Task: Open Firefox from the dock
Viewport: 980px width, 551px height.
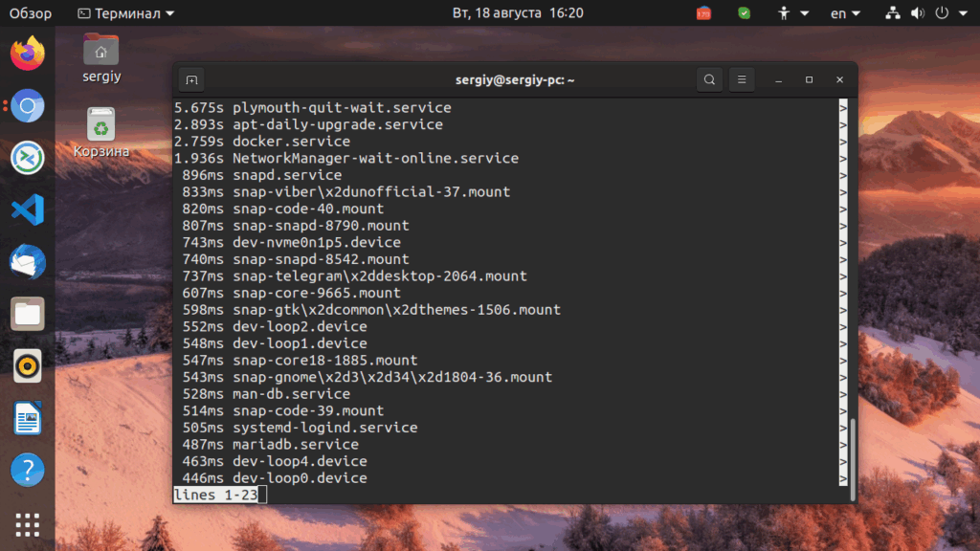Action: coord(28,54)
